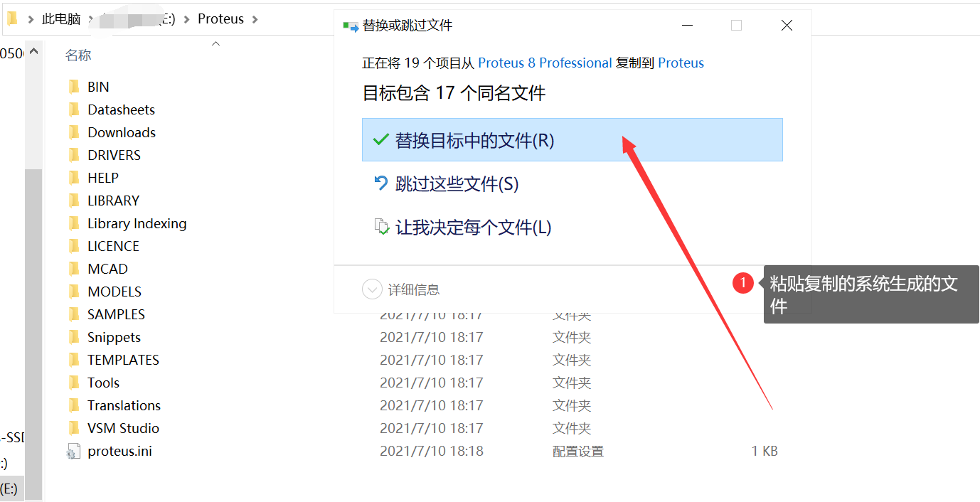980x502 pixels.
Task: Click the 文件夹 type in Tools row
Action: tap(572, 383)
